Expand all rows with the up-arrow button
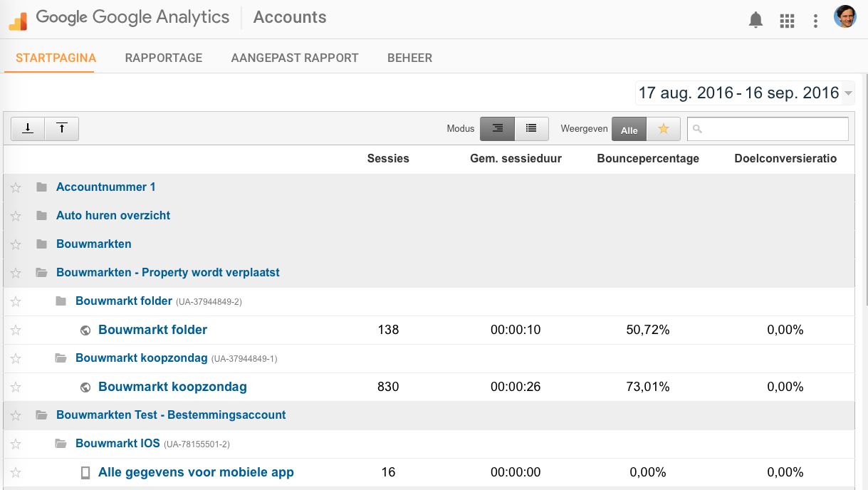This screenshot has height=490, width=868. click(62, 128)
